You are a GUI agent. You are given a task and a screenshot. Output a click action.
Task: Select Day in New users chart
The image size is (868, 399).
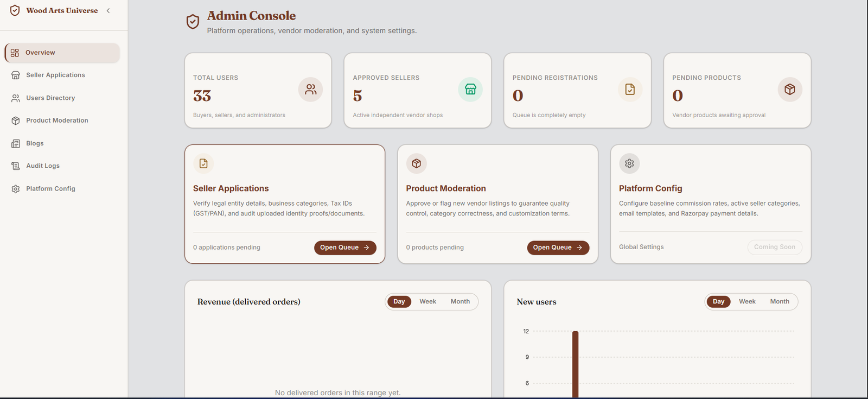(719, 302)
